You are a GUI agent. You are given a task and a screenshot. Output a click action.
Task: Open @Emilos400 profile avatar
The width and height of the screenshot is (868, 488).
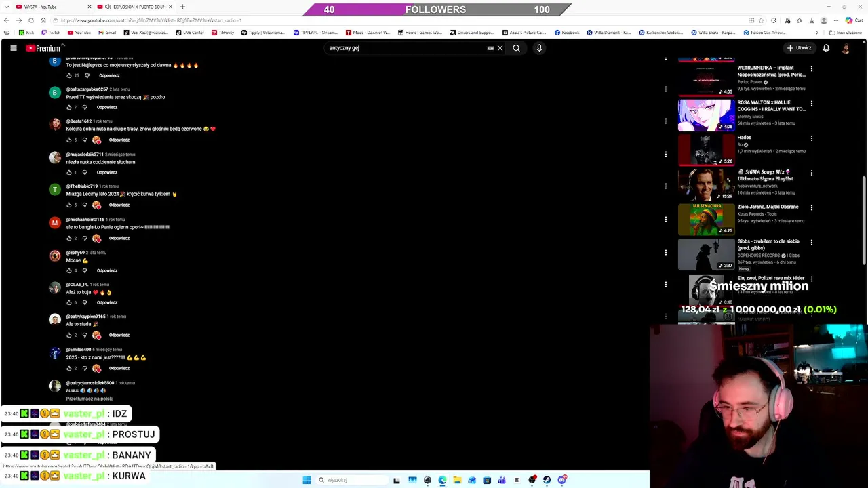click(x=55, y=353)
